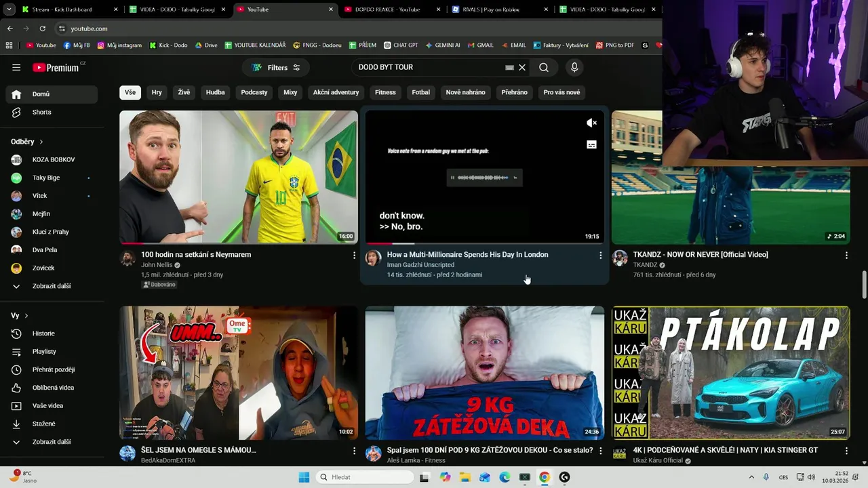Reload the page in the browser
868x488 pixels.
pyautogui.click(x=42, y=28)
